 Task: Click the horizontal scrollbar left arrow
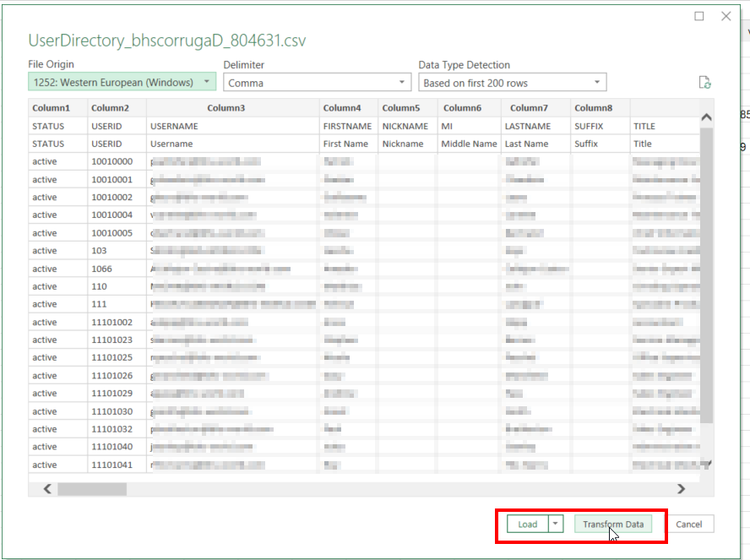click(47, 488)
